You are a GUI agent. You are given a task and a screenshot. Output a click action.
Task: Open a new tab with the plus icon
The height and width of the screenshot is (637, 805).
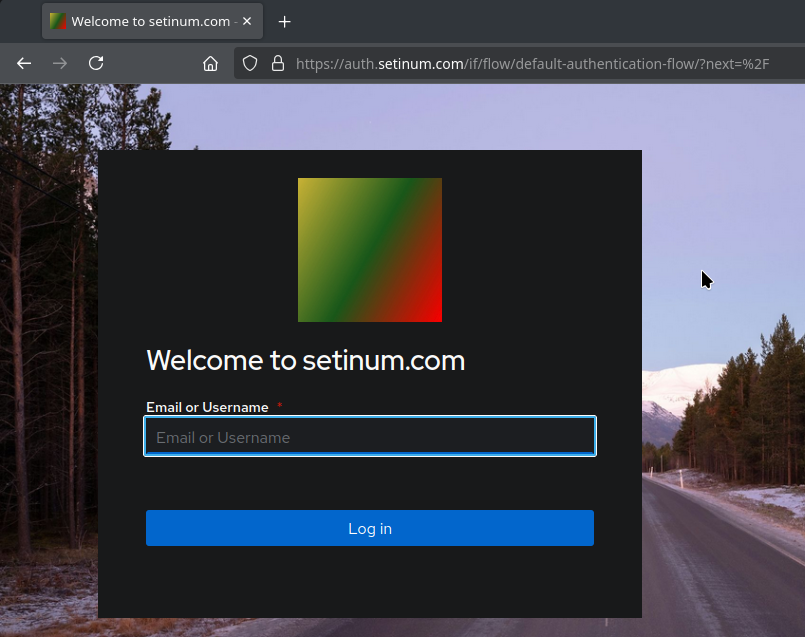(x=284, y=21)
